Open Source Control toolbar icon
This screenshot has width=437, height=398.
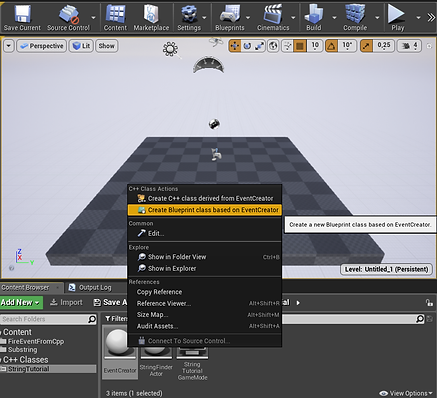(68, 18)
